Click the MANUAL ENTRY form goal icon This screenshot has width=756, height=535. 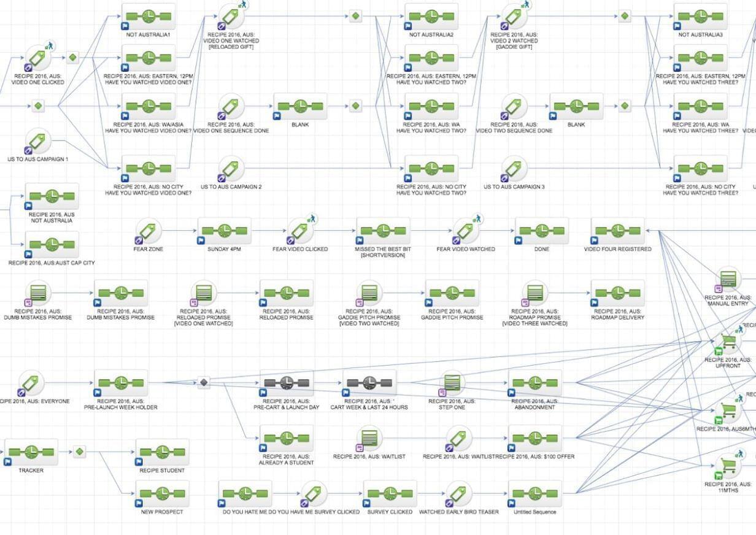point(728,280)
